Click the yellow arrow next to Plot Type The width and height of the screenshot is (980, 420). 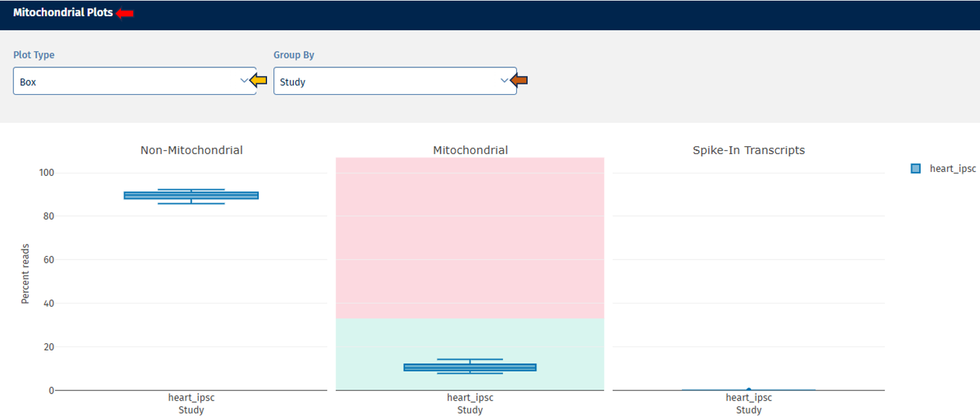(259, 81)
